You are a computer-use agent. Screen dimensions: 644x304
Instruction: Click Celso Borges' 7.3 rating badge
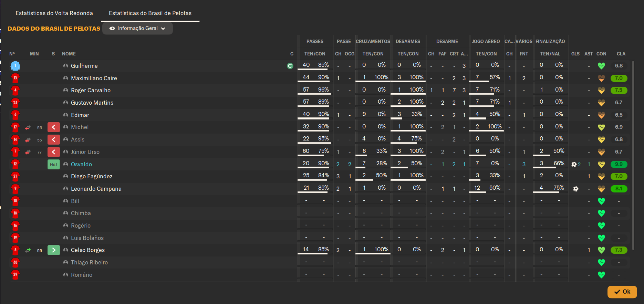[x=619, y=250]
